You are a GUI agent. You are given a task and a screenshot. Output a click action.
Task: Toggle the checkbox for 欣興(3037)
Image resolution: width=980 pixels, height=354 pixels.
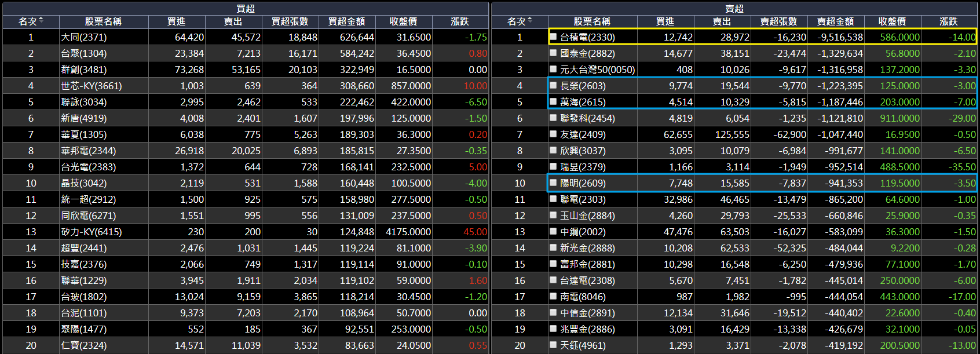point(553,150)
